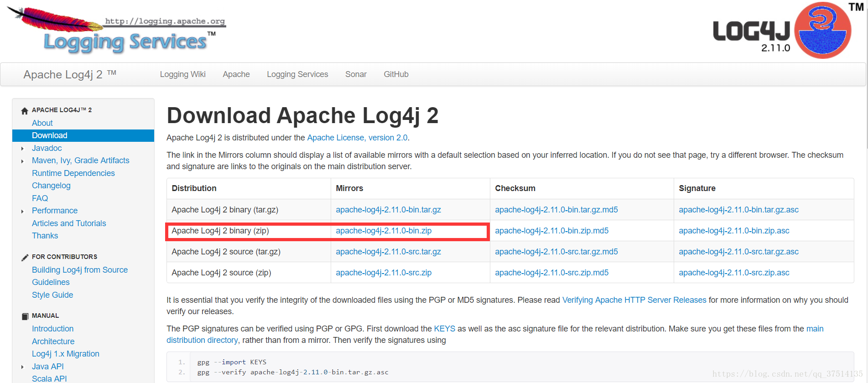Open the Introduction manual link
868x383 pixels.
tap(52, 329)
